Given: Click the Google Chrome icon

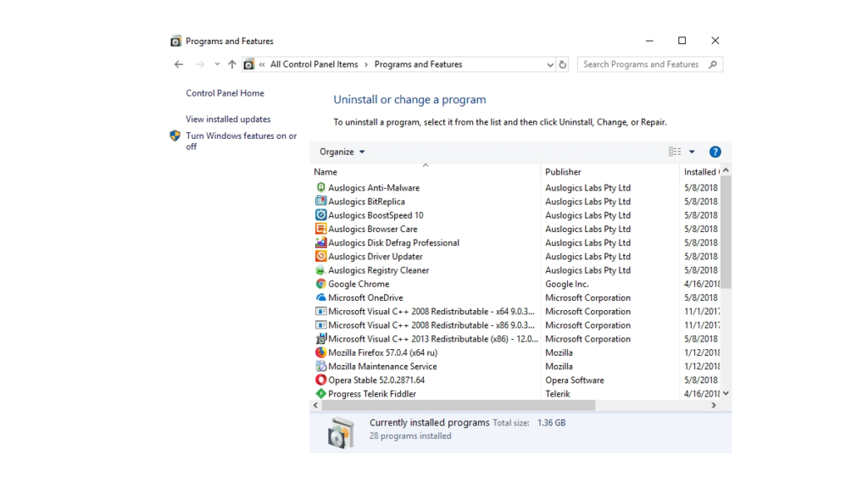Looking at the screenshot, I should pos(320,284).
